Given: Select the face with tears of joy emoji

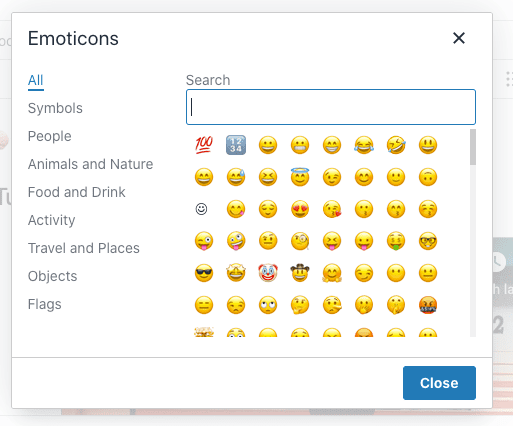Looking at the screenshot, I should click(x=364, y=145).
